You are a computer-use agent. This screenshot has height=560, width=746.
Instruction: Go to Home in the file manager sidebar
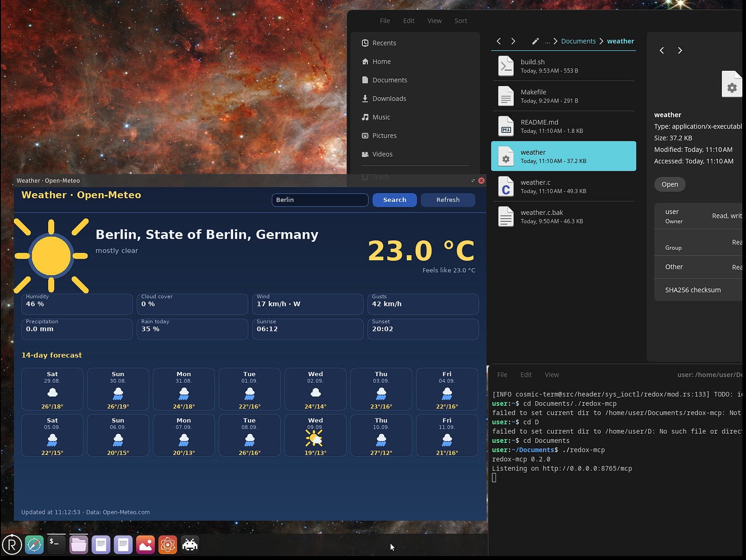click(415, 61)
